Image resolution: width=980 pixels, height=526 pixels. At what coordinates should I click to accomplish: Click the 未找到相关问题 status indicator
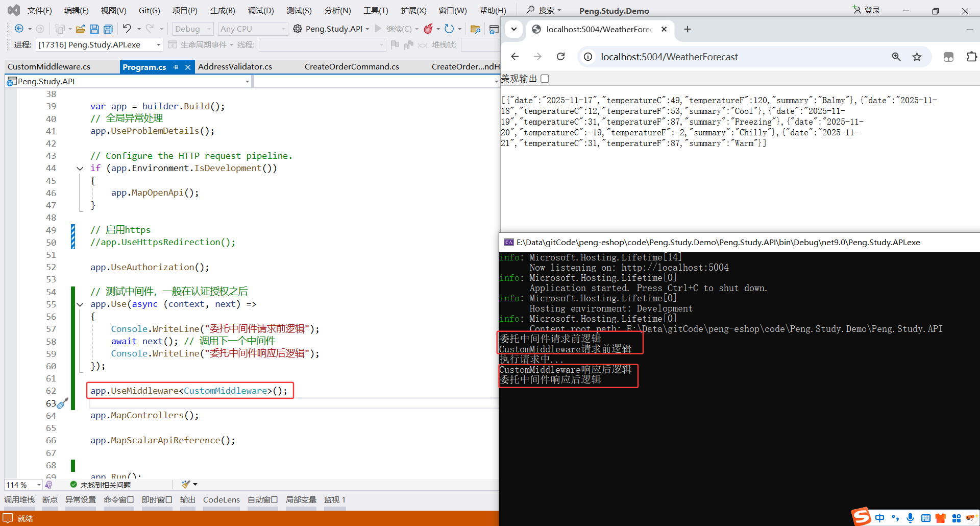click(x=101, y=485)
